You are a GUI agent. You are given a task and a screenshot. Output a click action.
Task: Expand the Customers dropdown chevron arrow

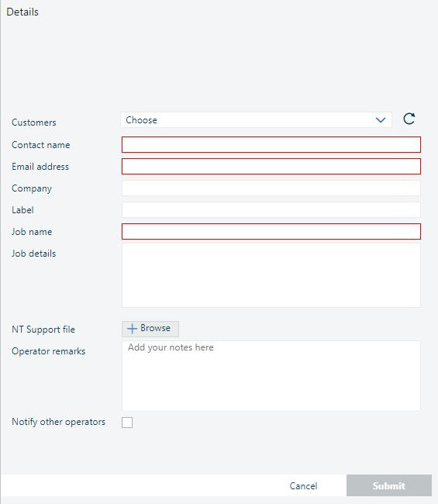(381, 120)
